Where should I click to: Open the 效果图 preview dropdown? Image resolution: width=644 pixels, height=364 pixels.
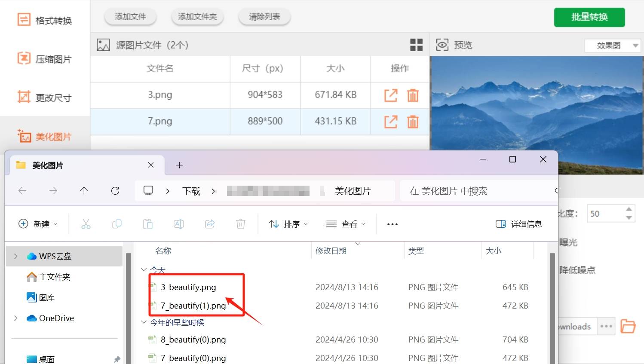click(x=612, y=45)
